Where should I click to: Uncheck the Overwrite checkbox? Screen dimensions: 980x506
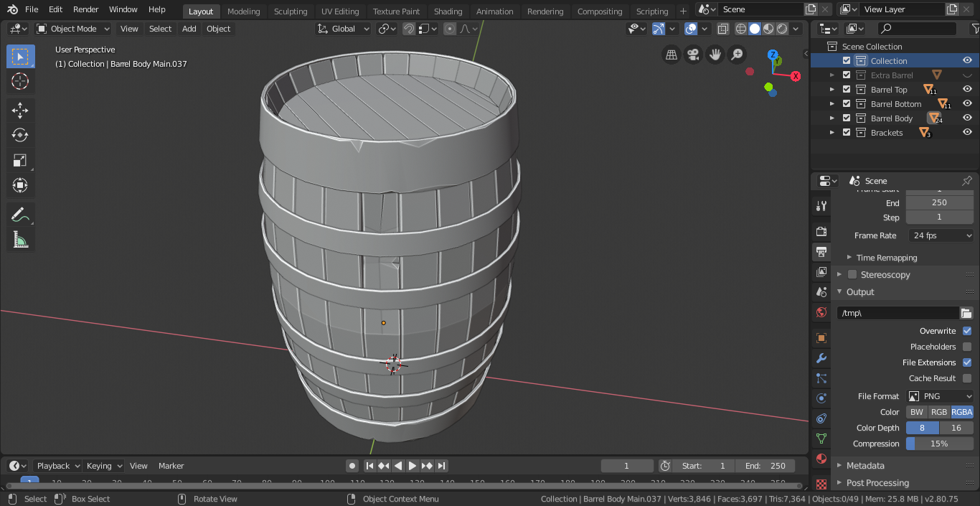pyautogui.click(x=967, y=331)
